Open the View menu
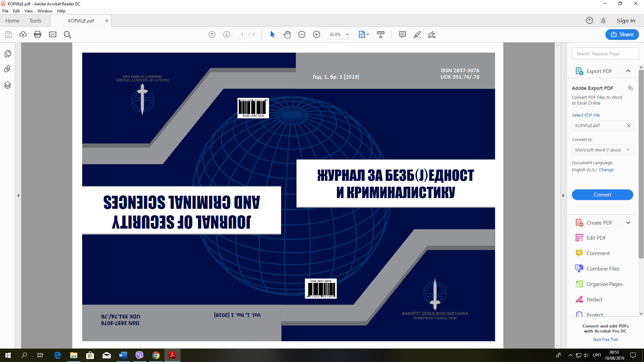644x362 pixels. click(x=29, y=11)
